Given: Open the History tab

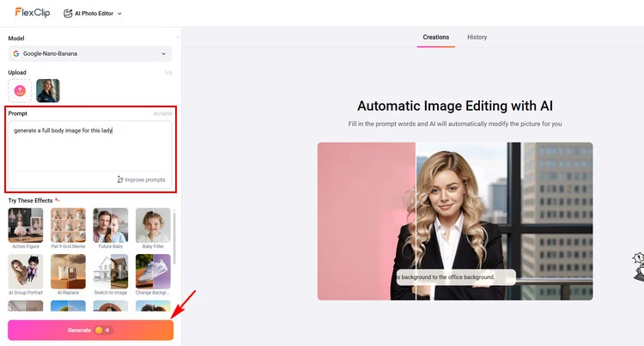Looking at the screenshot, I should point(477,38).
